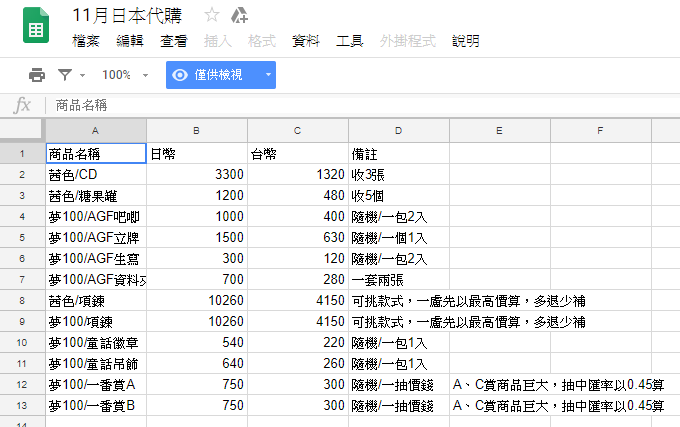Open the 編輯 menu

(130, 41)
